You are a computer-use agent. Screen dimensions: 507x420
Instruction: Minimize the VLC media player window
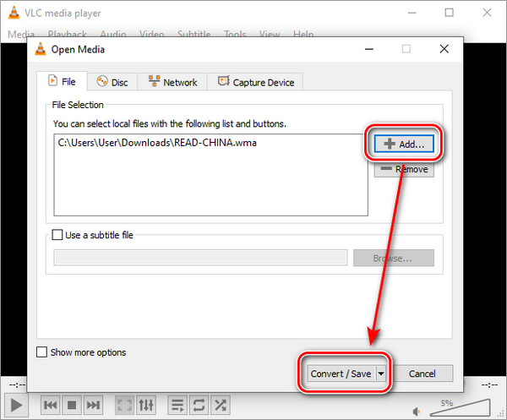[412, 13]
